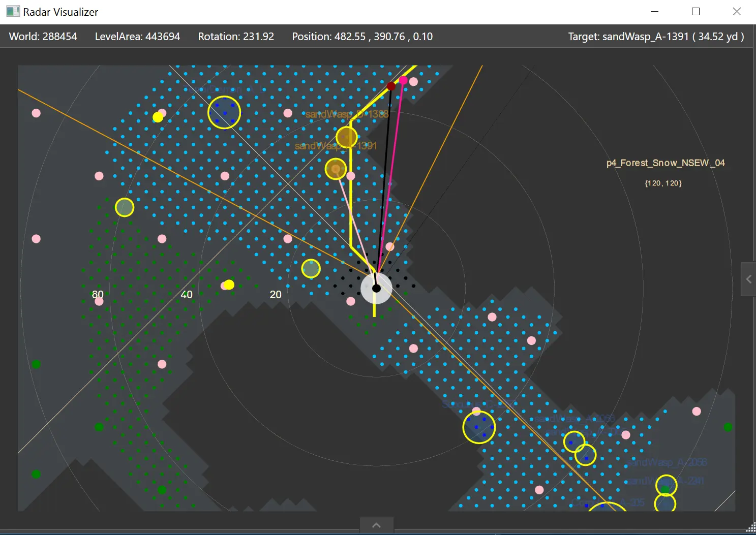Click the Position: 482.55, 390.76, 0.10 readout

pyautogui.click(x=362, y=37)
